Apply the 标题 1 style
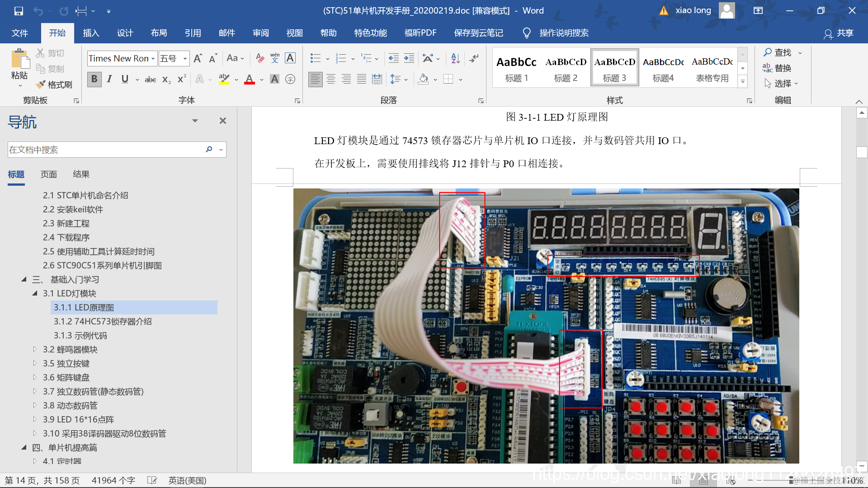868x488 pixels. click(x=516, y=68)
